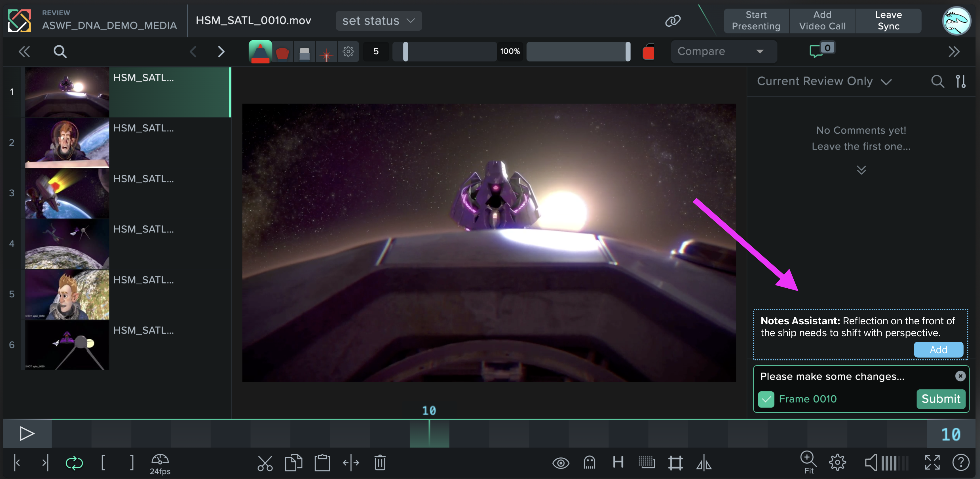Enter fullscreen with the expand icon
Viewport: 980px width, 479px height.
[932, 463]
